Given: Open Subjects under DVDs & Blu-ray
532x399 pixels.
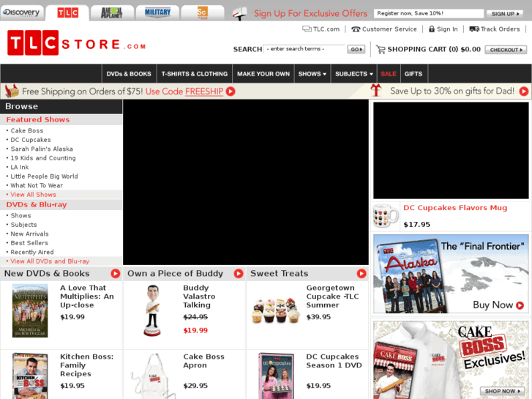Looking at the screenshot, I should pos(23,225).
